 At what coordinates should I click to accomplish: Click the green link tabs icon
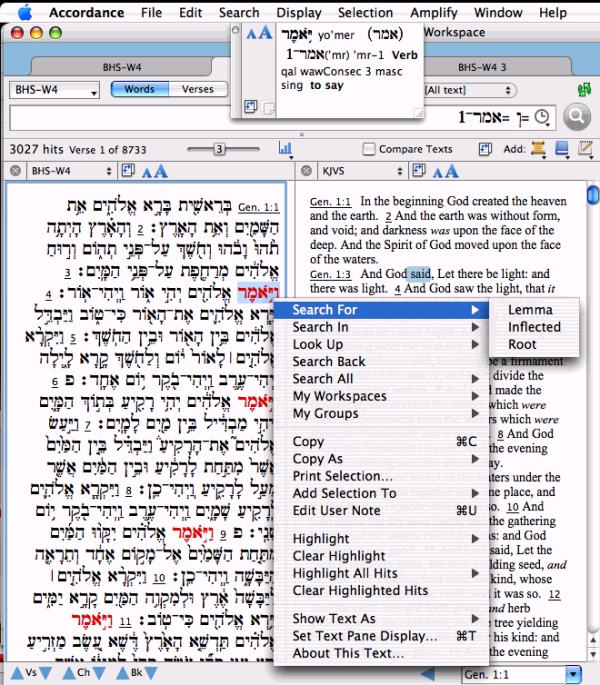click(x=584, y=90)
